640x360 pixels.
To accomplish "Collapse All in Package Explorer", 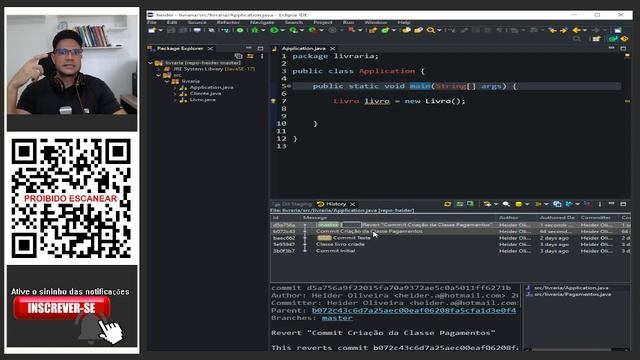I will pyautogui.click(x=239, y=56).
